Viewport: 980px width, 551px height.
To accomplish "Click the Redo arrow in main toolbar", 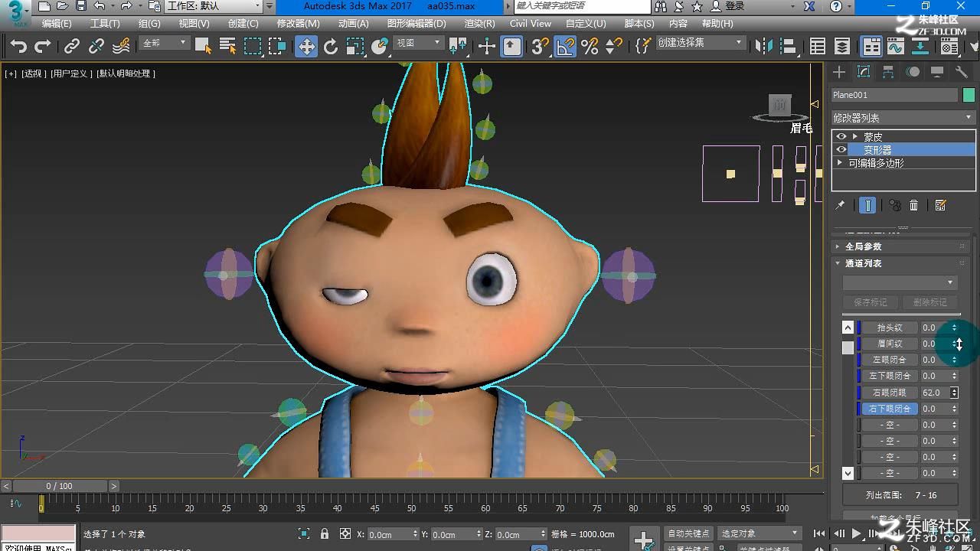I will (x=43, y=47).
